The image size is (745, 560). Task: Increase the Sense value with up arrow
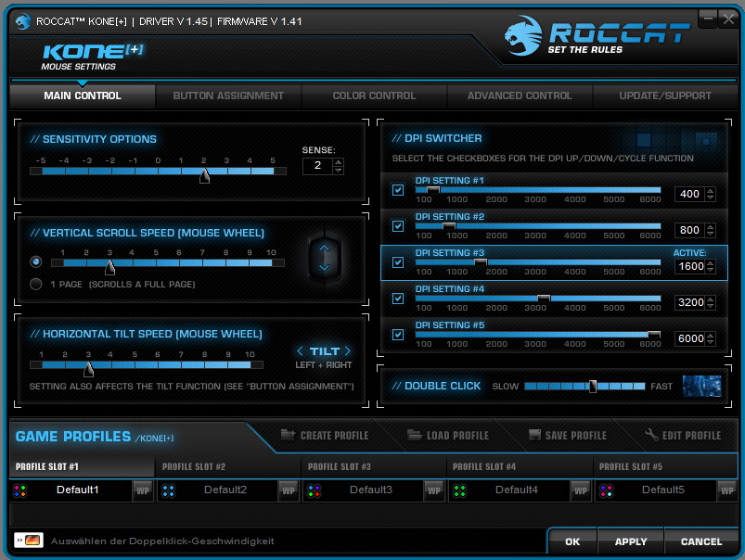(338, 162)
